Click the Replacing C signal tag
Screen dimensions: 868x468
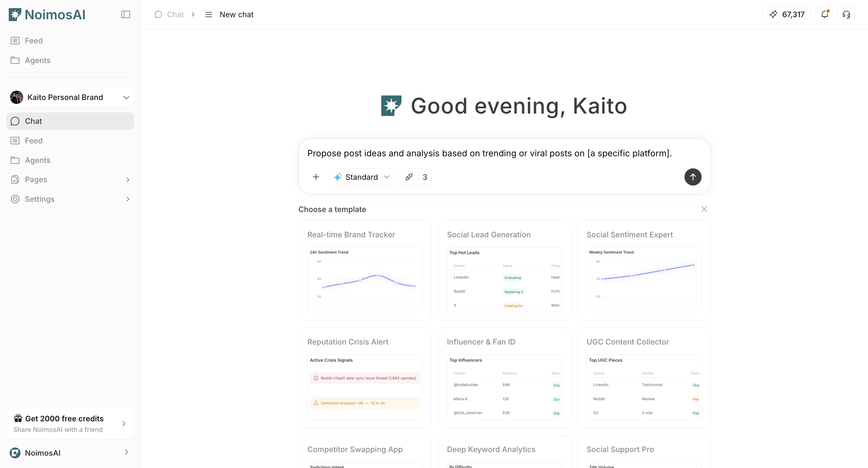(514, 292)
